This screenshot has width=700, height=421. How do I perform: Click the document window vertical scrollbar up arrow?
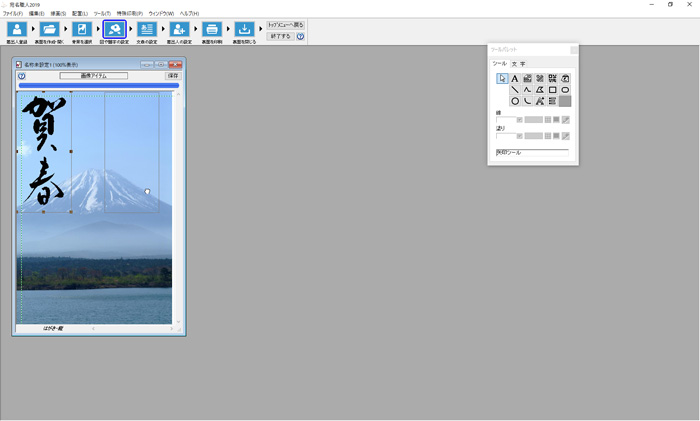click(x=179, y=94)
